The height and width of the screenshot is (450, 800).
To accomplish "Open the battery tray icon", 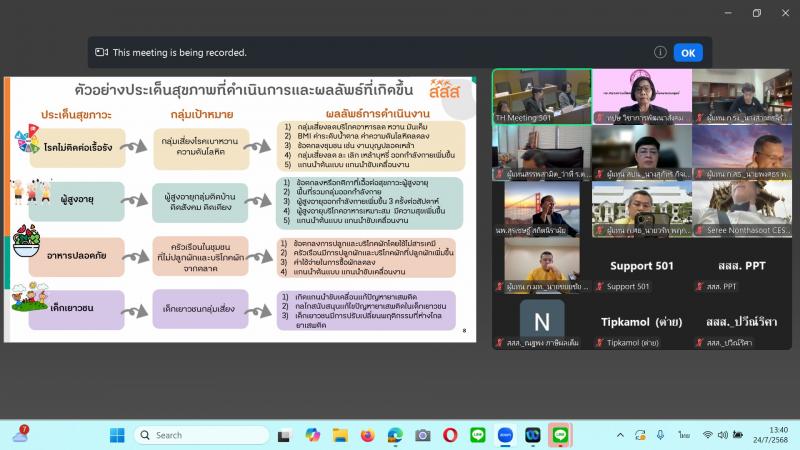I will (x=738, y=435).
